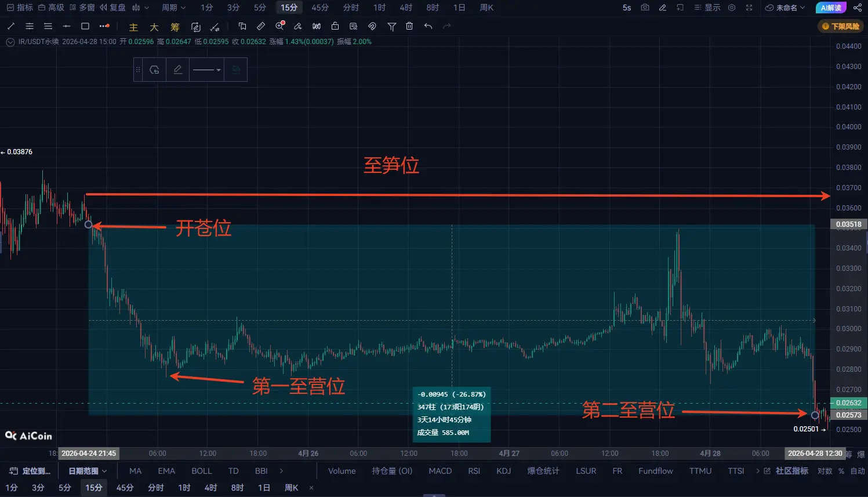868x497 pixels.
Task: Undo the last action
Action: 428,26
